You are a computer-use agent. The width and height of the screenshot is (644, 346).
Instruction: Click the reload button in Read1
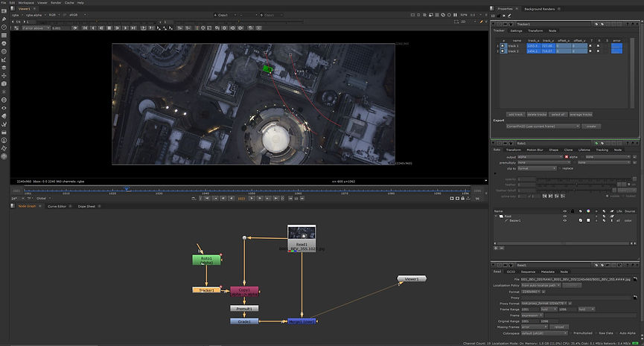pyautogui.click(x=559, y=327)
